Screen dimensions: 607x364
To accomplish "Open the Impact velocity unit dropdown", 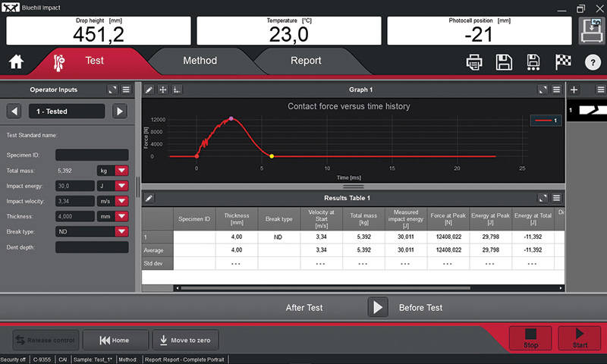I will [x=120, y=202].
